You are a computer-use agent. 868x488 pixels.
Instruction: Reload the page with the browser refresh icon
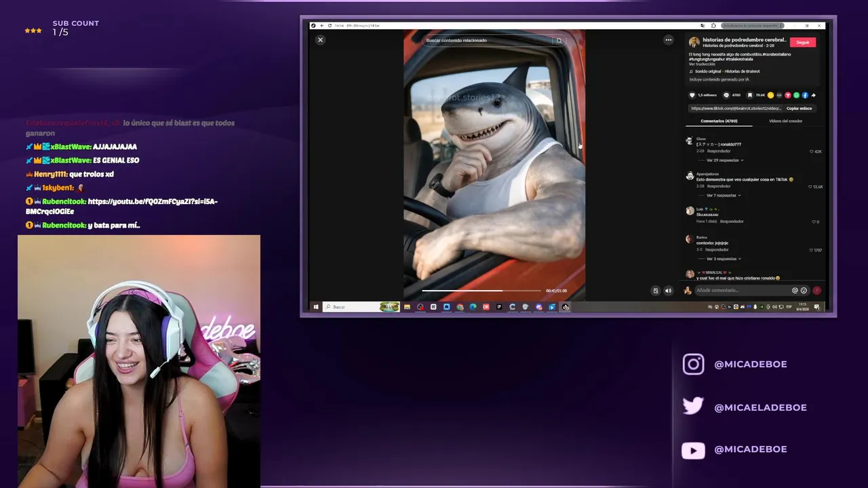tap(330, 26)
